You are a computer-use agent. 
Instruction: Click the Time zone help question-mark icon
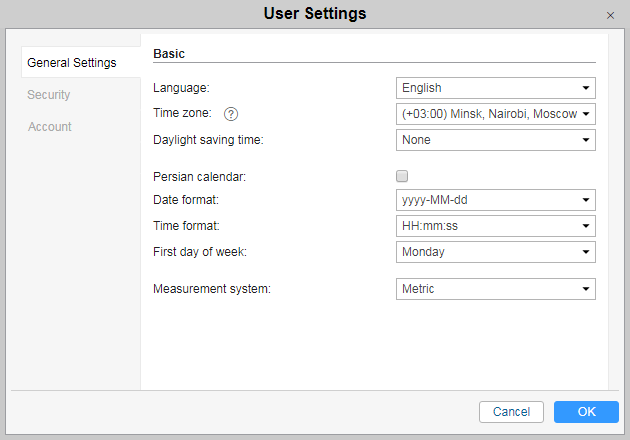coord(231,114)
